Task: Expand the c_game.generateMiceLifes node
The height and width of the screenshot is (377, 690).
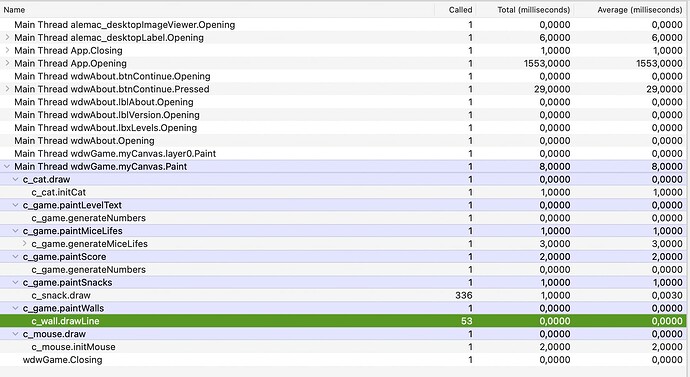Action: click(x=25, y=243)
